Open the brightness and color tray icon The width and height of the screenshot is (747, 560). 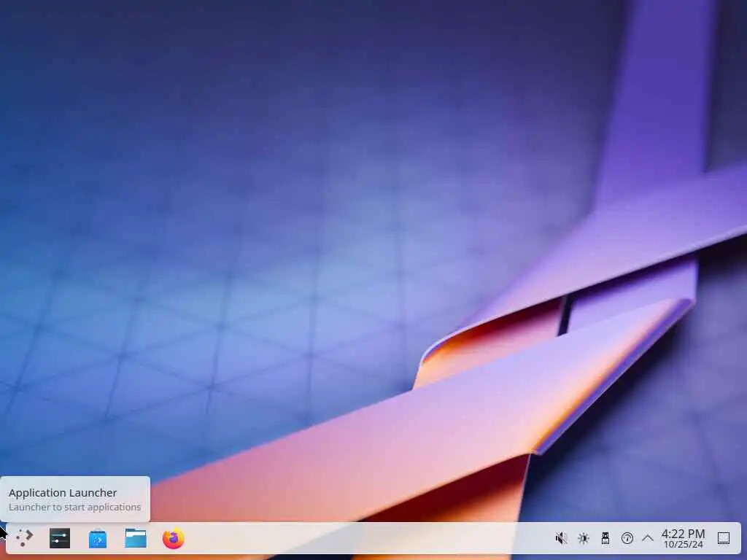(583, 538)
